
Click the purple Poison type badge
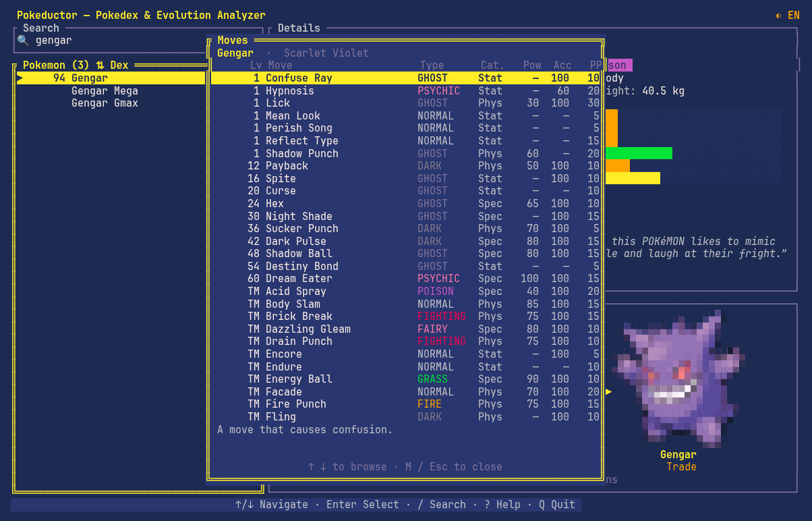(620, 65)
